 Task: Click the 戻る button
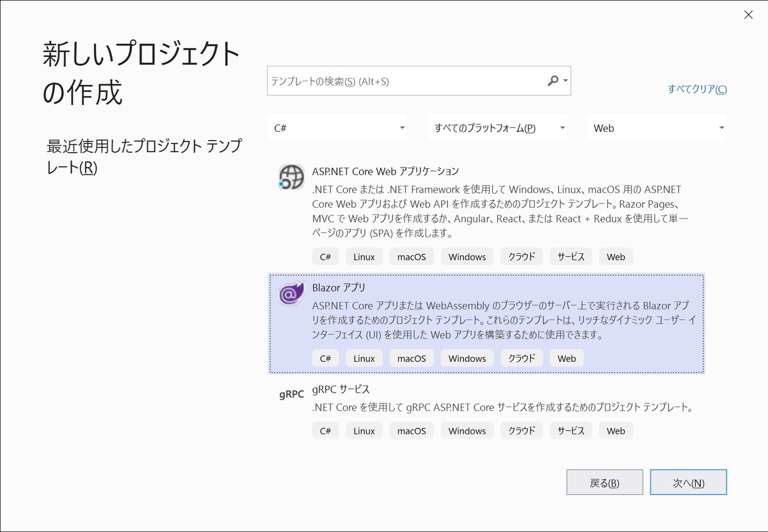click(x=604, y=482)
